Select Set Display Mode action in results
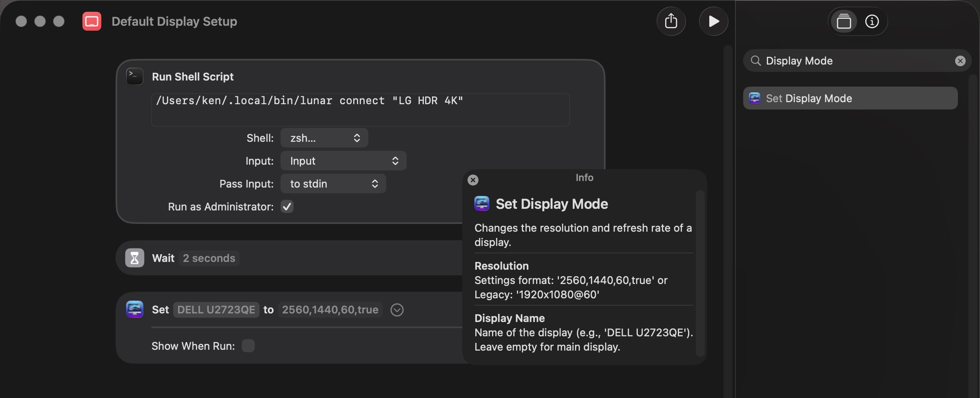This screenshot has width=980, height=398. (x=850, y=98)
